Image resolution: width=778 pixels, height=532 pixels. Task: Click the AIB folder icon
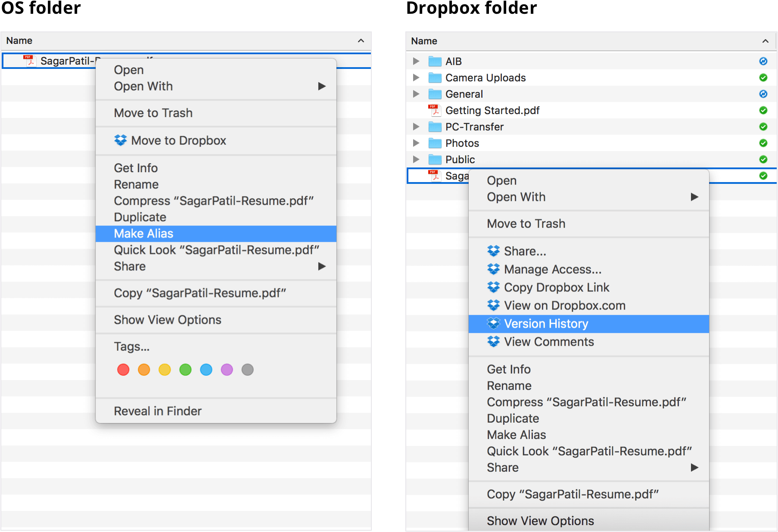(x=435, y=61)
